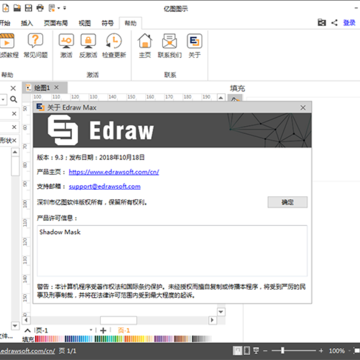Expand the page list caret arrow
The image size is (360, 360).
pos(28,330)
